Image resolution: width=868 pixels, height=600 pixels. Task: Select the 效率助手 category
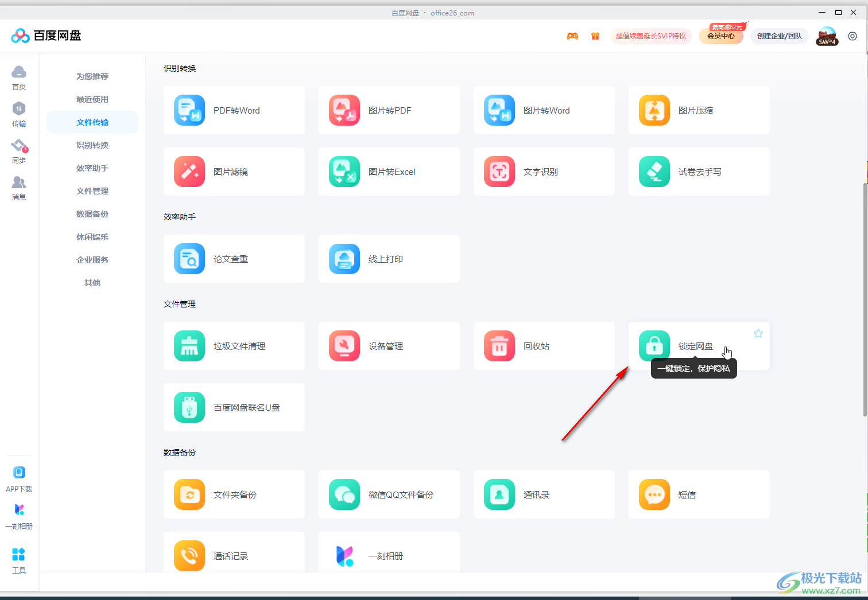coord(92,168)
